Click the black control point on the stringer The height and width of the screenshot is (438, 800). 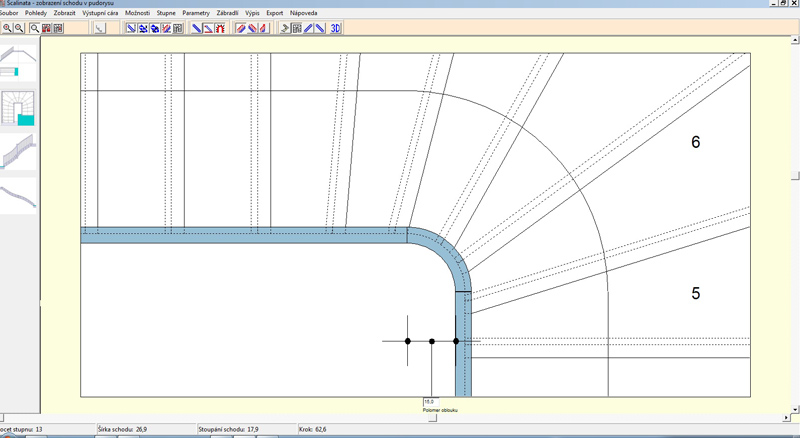456,341
